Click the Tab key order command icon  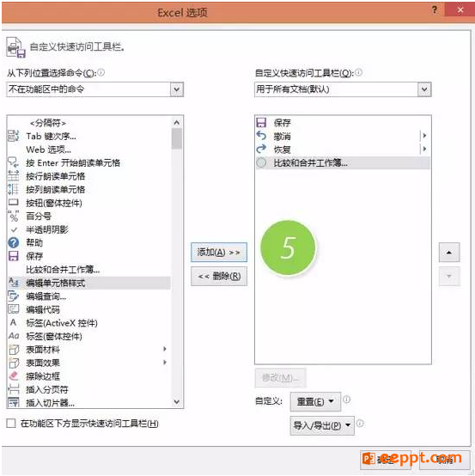point(13,136)
